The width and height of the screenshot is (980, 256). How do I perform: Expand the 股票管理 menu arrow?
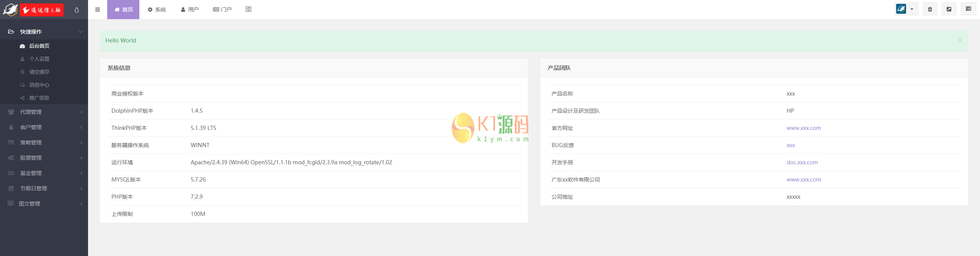pyautogui.click(x=81, y=158)
